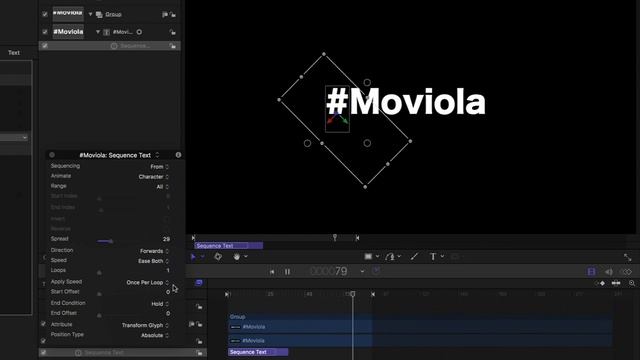Open Attribute popup set to Transform Glyph
Viewport: 640px width, 360px height.
pyautogui.click(x=145, y=325)
